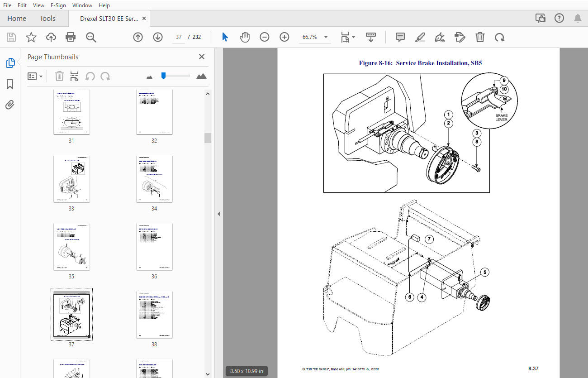Viewport: 588px width, 378px height.
Task: Select the Drexel SLT30 EE document tab
Action: click(109, 19)
